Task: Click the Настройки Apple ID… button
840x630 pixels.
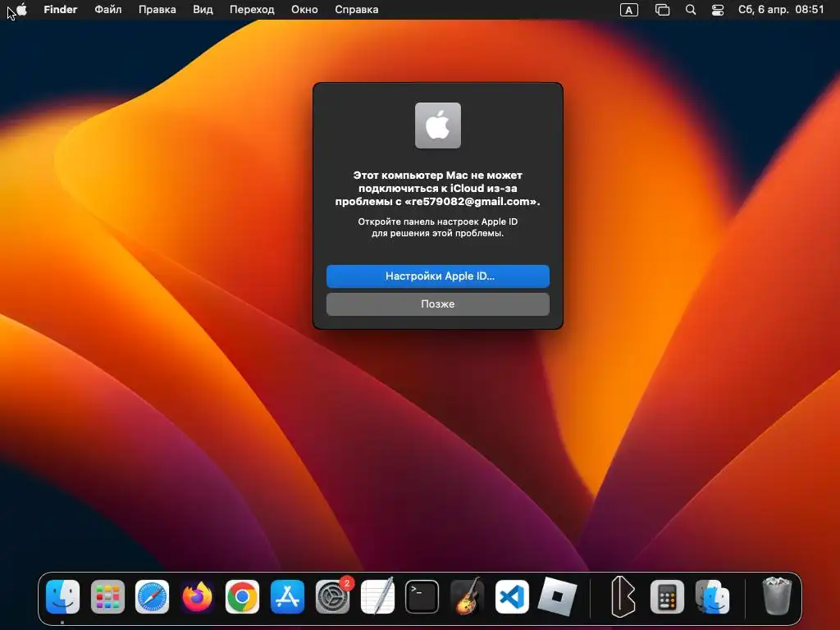Action: [438, 276]
